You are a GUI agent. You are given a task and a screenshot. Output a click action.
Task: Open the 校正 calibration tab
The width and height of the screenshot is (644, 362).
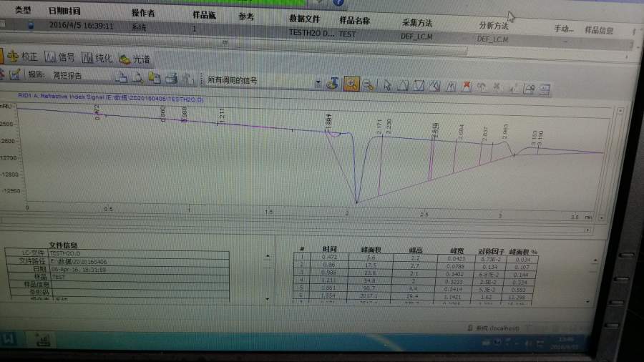tap(21, 57)
